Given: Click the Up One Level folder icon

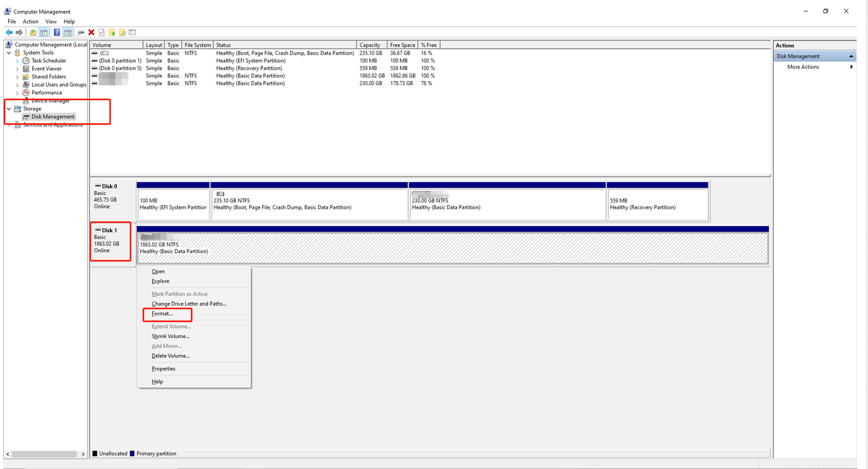Looking at the screenshot, I should [33, 33].
